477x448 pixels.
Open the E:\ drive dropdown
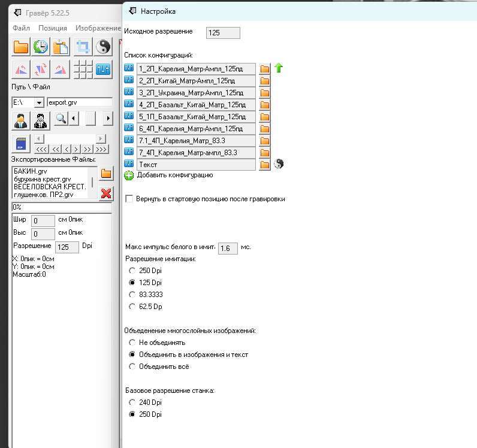pos(39,103)
